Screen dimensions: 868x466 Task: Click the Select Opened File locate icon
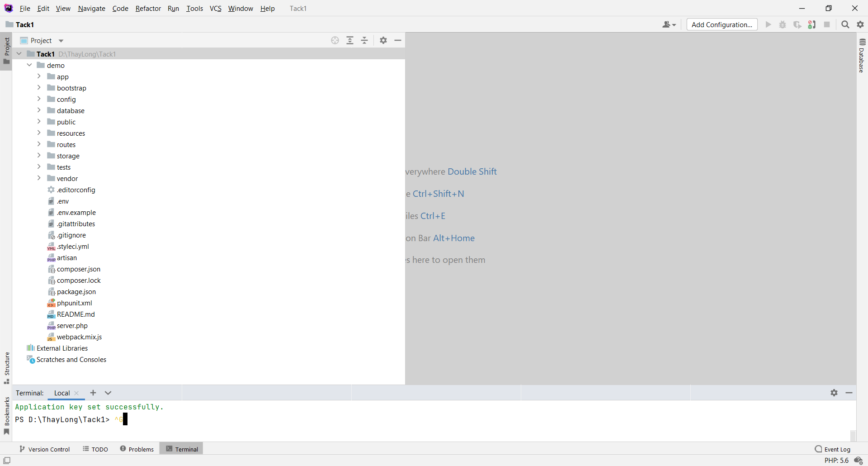[335, 40]
